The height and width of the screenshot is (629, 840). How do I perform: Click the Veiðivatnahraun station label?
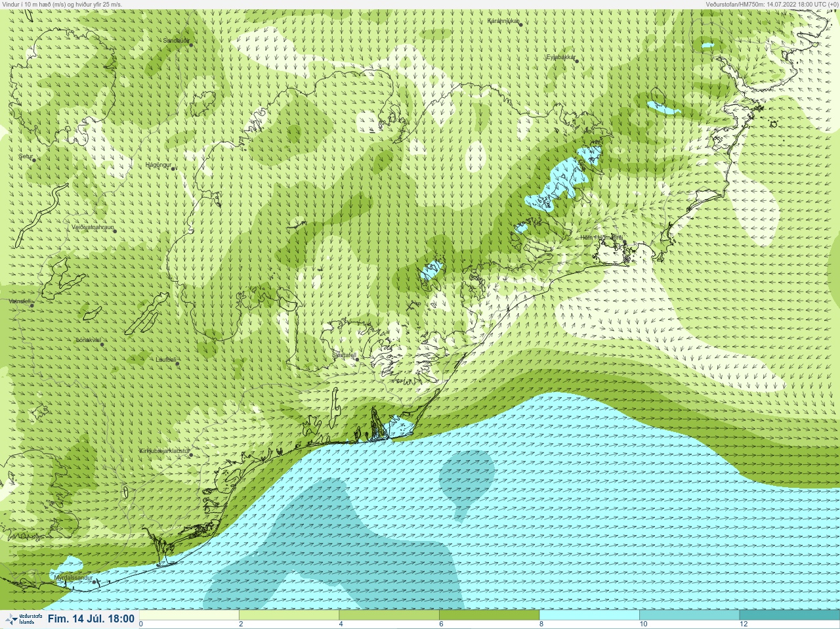coord(93,227)
